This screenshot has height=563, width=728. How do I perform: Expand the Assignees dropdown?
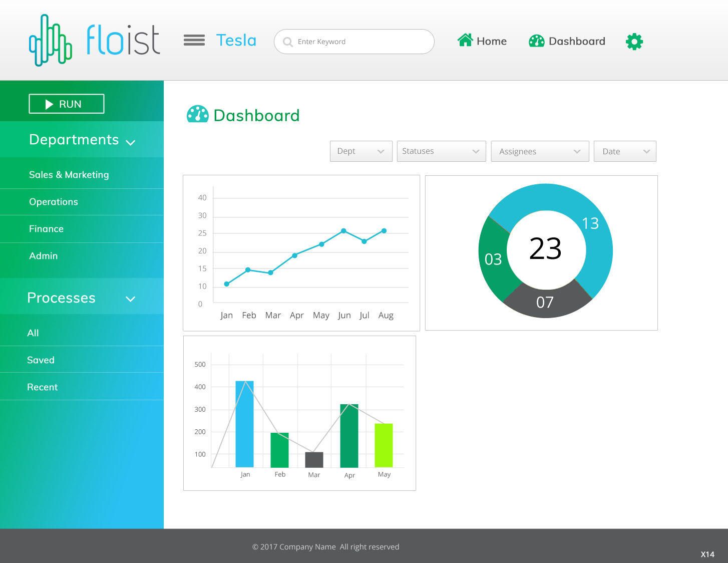539,151
